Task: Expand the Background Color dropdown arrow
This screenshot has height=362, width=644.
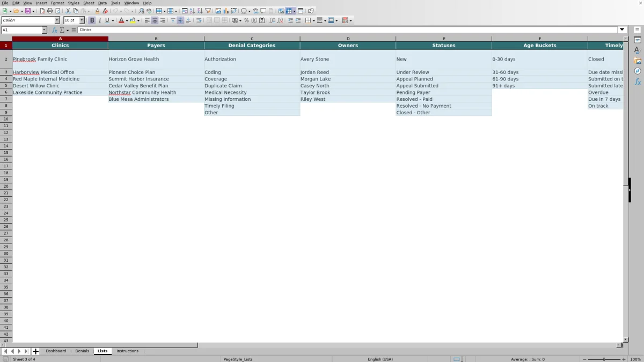Action: pos(138,20)
